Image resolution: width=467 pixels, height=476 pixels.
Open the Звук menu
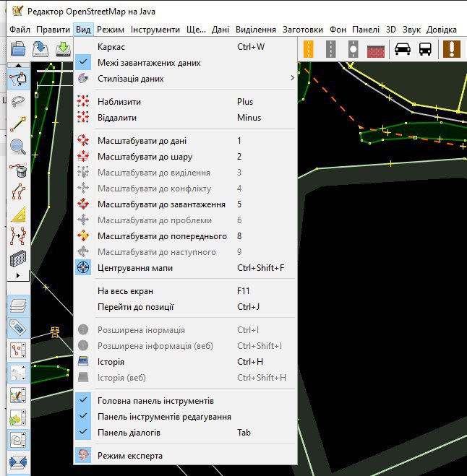click(411, 30)
